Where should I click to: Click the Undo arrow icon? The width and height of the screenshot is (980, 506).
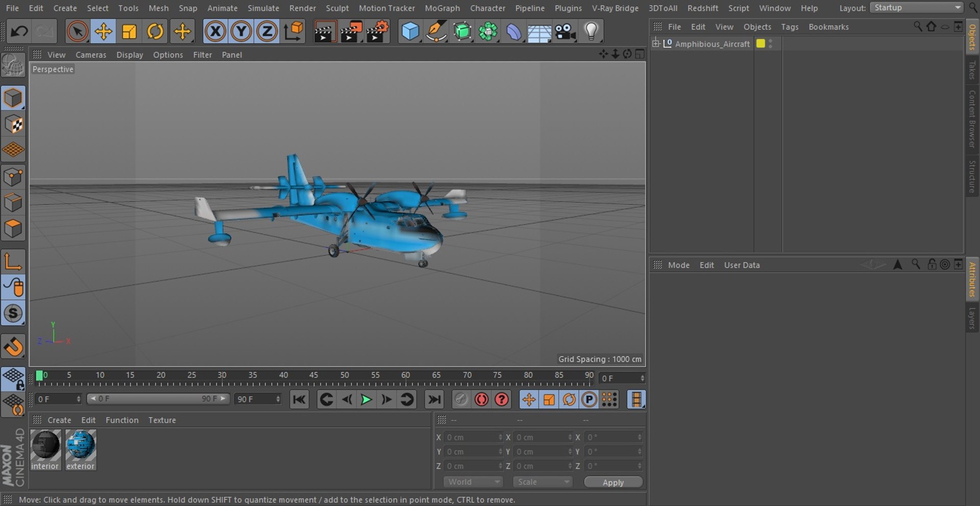pyautogui.click(x=19, y=32)
